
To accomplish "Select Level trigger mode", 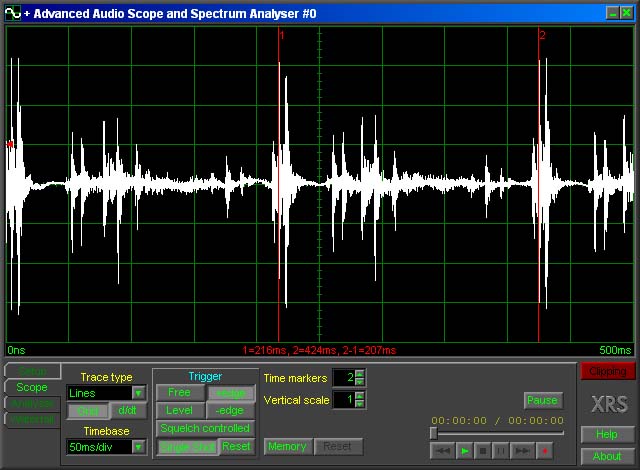I will pos(180,410).
